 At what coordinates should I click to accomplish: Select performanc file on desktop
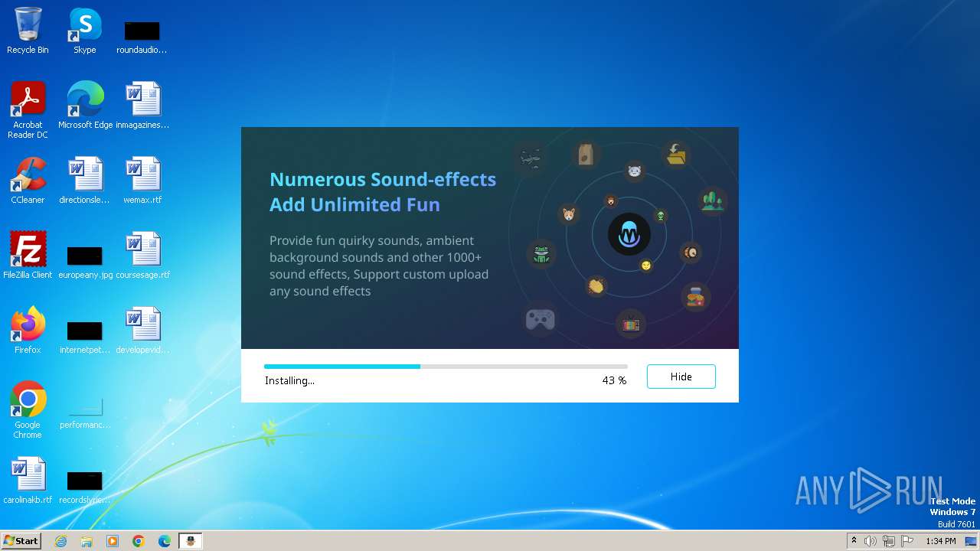pos(85,413)
